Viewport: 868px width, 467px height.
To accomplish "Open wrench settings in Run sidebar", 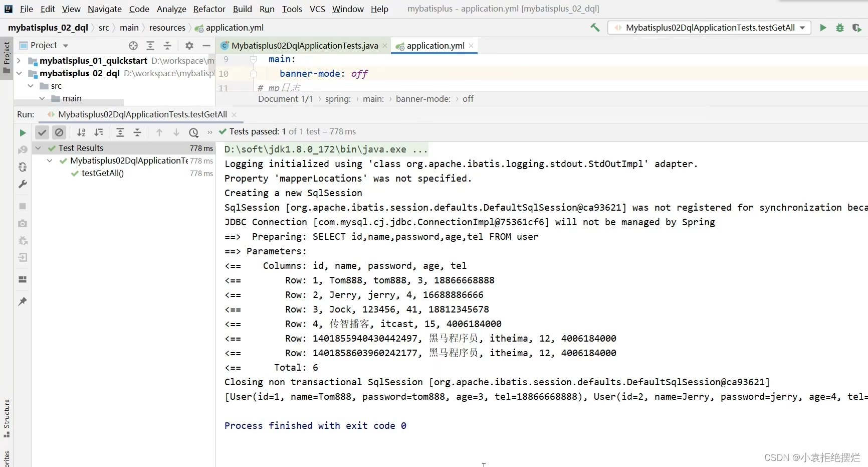I will 23,184.
